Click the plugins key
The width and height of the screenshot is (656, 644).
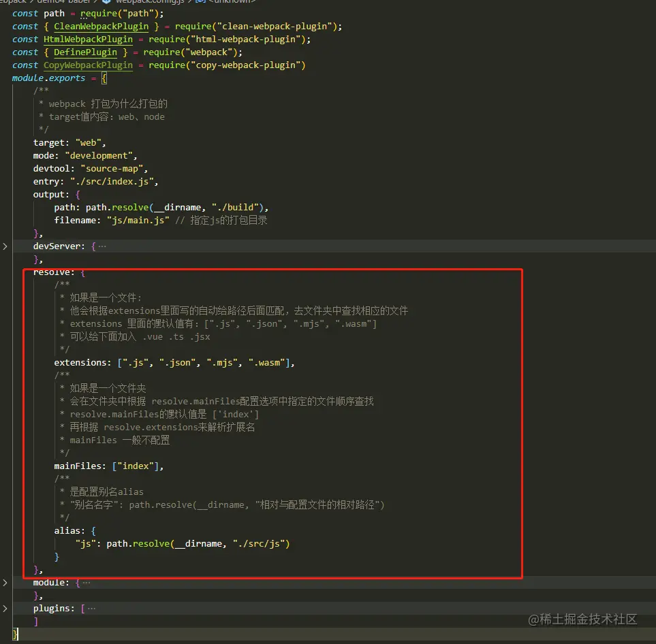pos(52,609)
